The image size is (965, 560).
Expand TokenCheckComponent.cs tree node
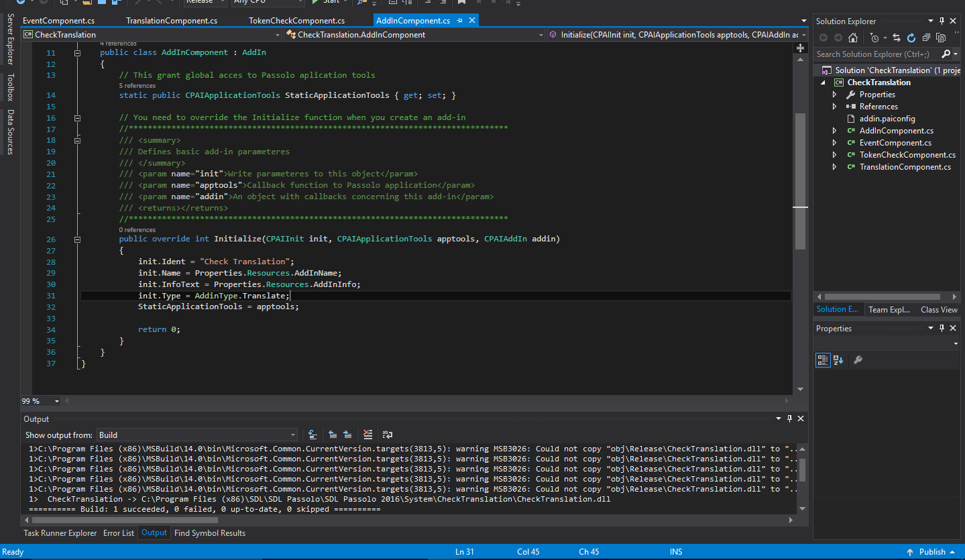(834, 155)
